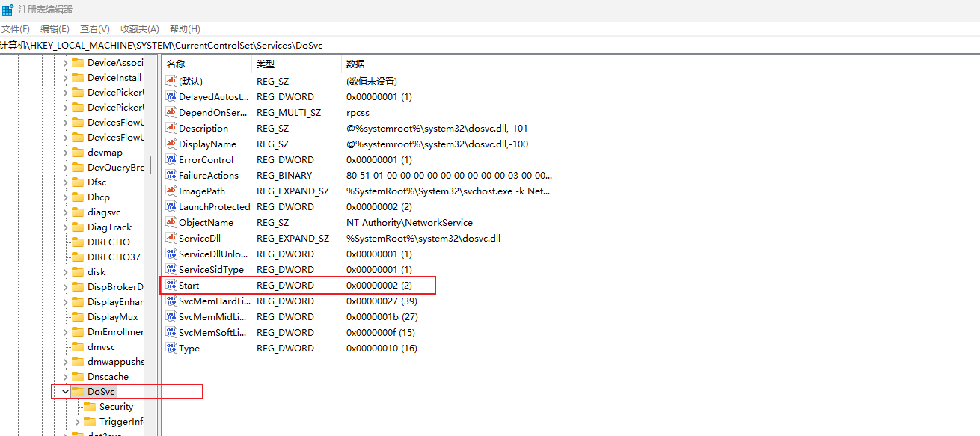
Task: Collapse the DoSvc key chevron
Action: pyautogui.click(x=64, y=391)
